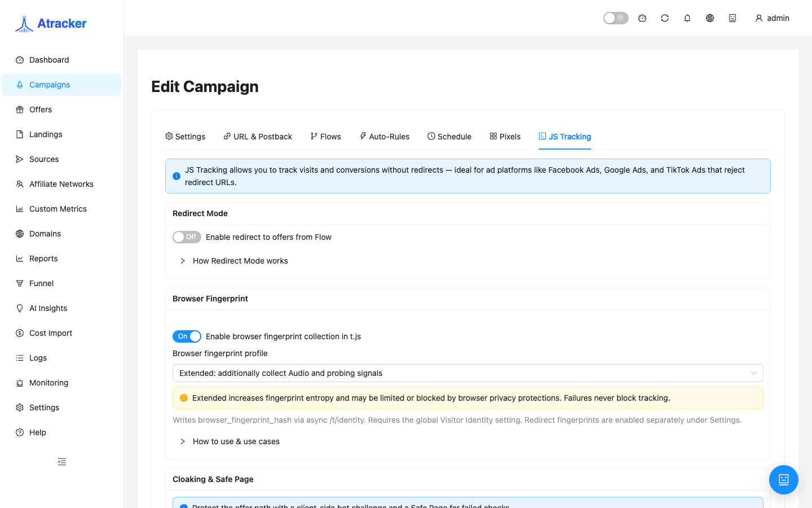Open the floating blue assistant button
This screenshot has height=508, width=812.
[x=784, y=480]
